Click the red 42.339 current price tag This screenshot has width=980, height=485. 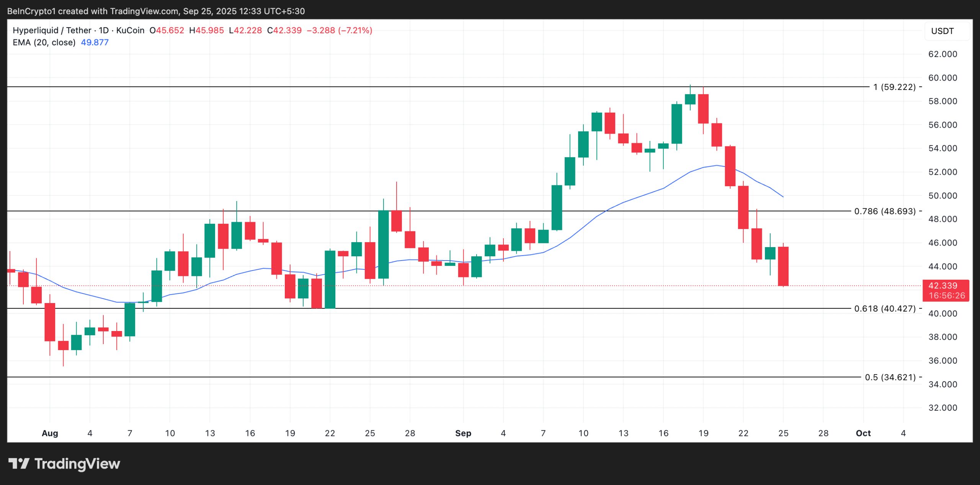click(x=945, y=290)
